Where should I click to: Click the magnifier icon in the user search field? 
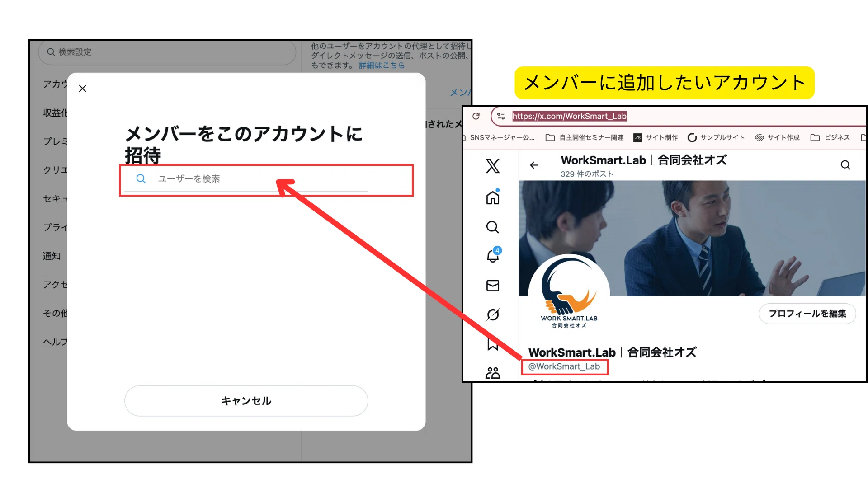(x=141, y=179)
